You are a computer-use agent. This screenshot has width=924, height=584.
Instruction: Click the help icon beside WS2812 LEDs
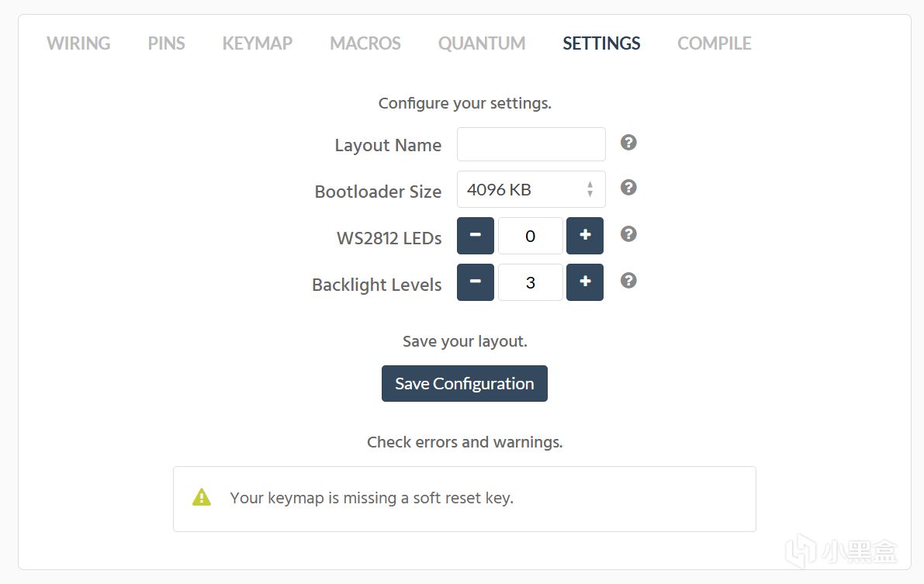628,234
